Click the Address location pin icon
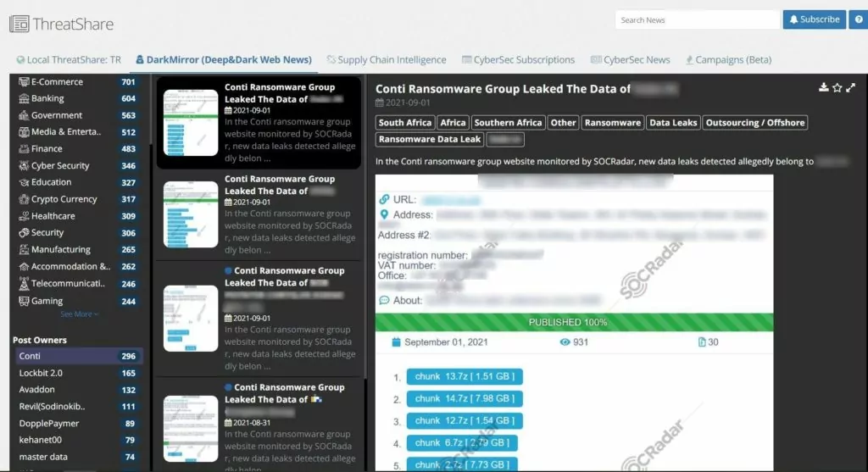The image size is (868, 472). [384, 214]
